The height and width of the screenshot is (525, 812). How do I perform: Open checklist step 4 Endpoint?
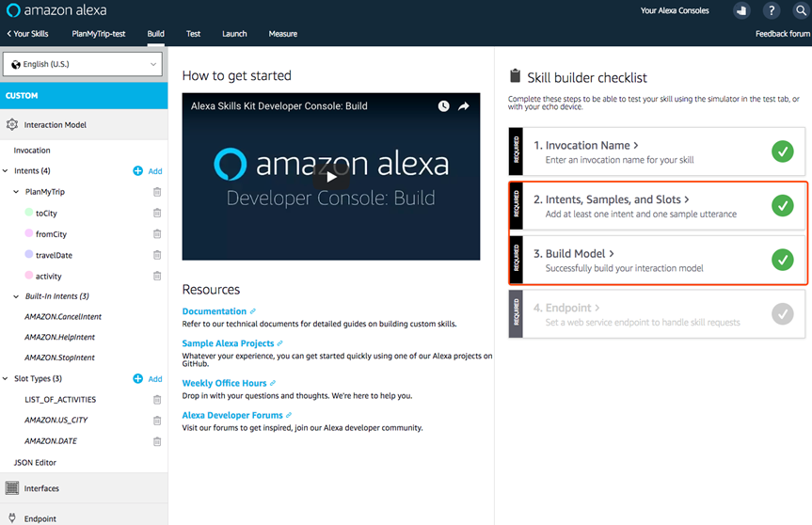pos(657,314)
